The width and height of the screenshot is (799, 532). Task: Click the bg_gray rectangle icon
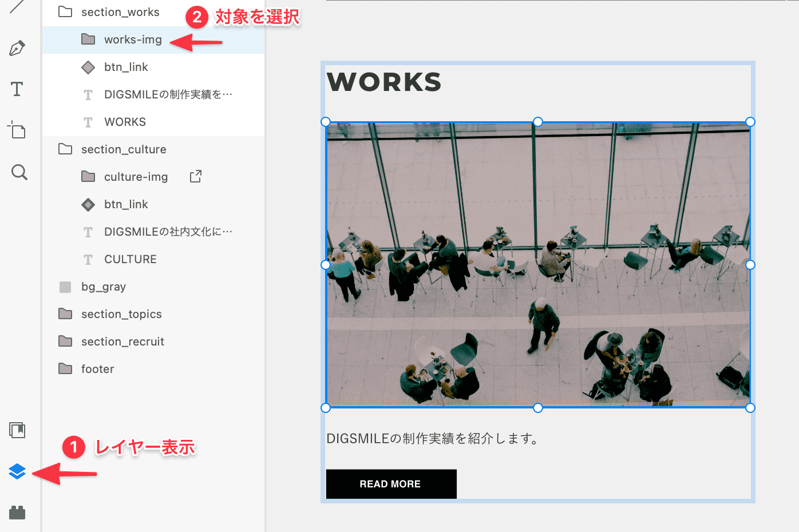click(x=65, y=287)
